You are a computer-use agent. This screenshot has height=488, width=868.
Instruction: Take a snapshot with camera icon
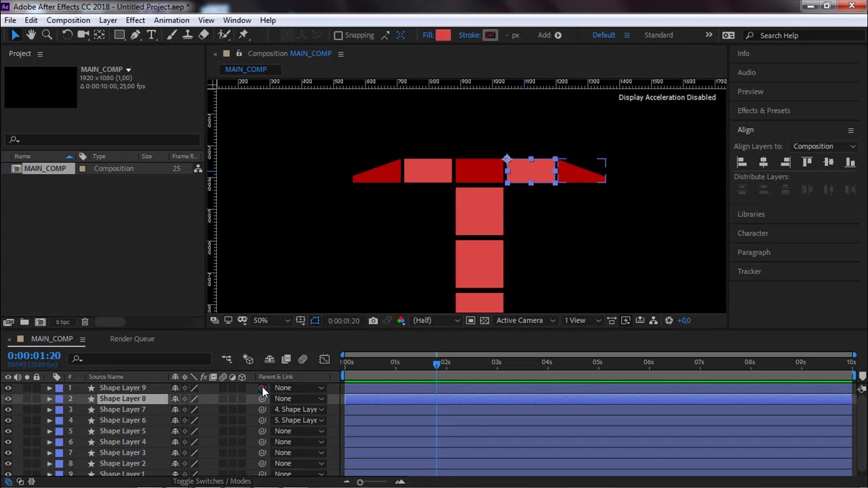point(373,321)
